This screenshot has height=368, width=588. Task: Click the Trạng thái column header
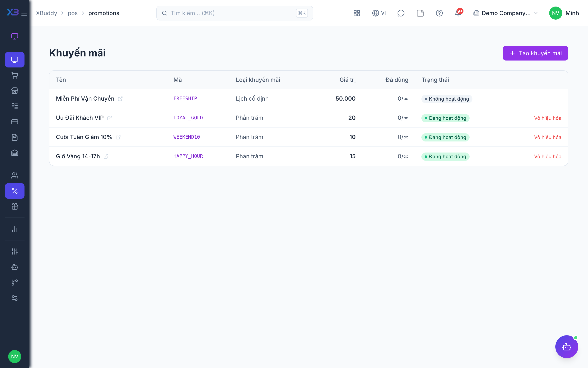coord(435,80)
